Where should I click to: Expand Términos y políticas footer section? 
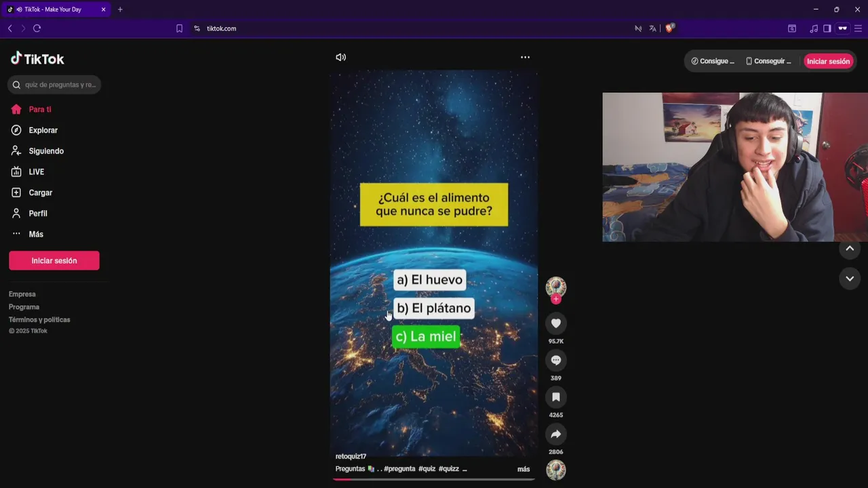tap(39, 320)
